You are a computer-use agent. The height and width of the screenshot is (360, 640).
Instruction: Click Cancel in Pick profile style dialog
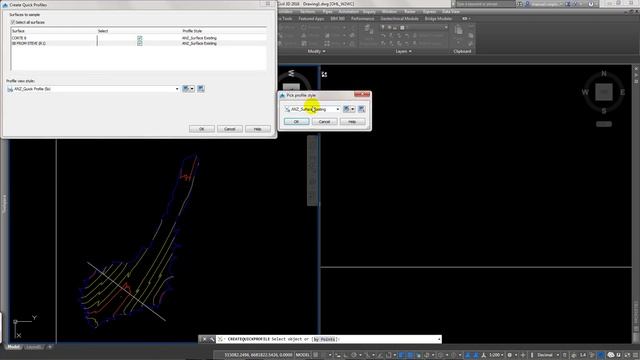(x=324, y=122)
